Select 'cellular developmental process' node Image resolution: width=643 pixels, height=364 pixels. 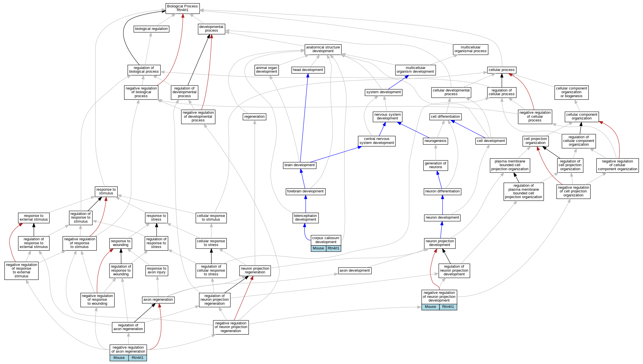pyautogui.click(x=451, y=92)
